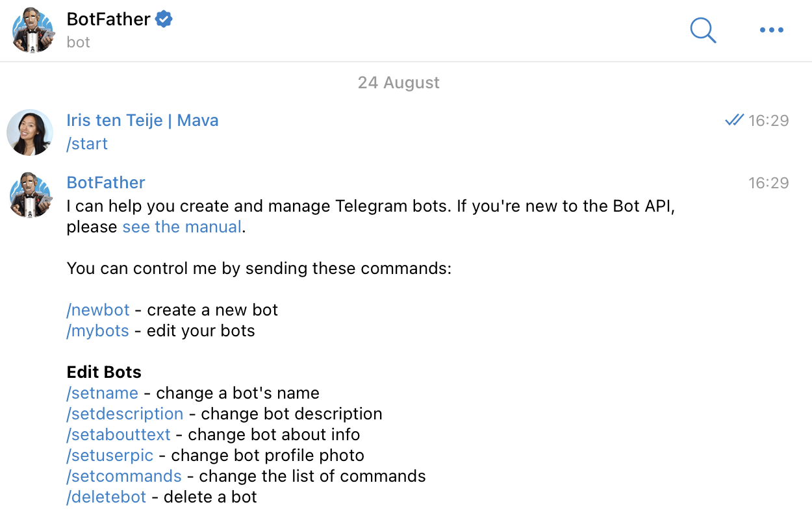Click the blue verified badge next to BotFather

[x=162, y=19]
